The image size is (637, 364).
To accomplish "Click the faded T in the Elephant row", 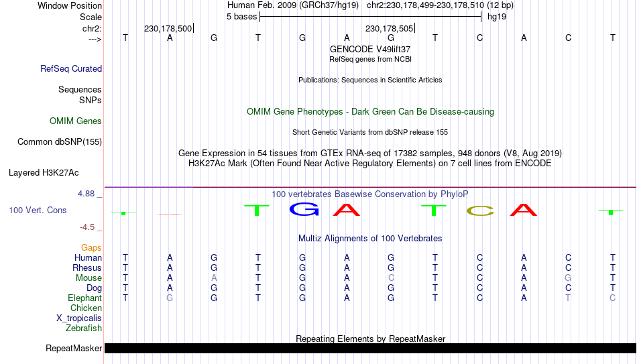I will (568, 298).
